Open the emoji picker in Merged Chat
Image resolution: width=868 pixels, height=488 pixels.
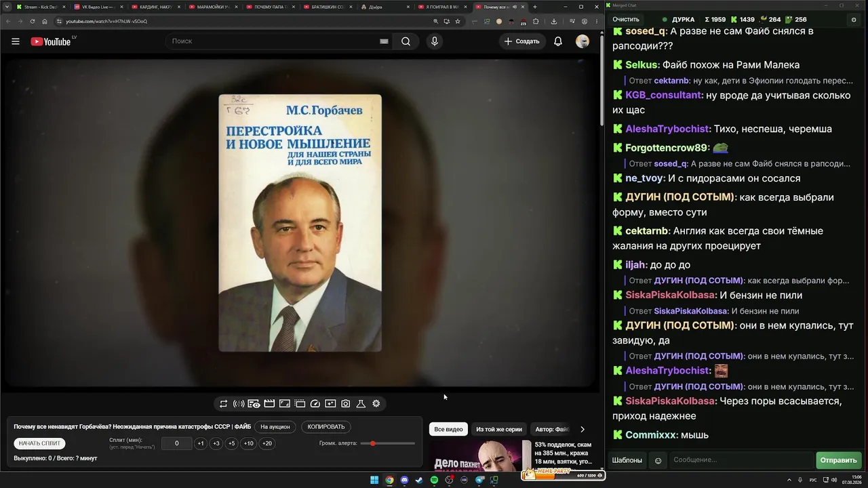pyautogui.click(x=658, y=461)
